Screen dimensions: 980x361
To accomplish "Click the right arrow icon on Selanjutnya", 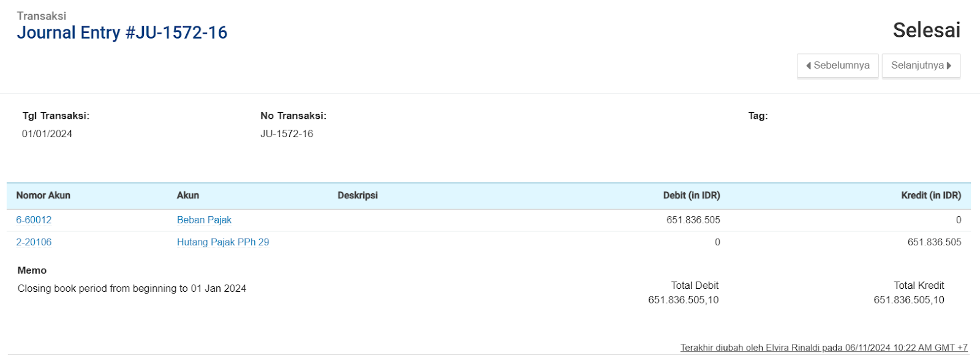I will tap(949, 65).
